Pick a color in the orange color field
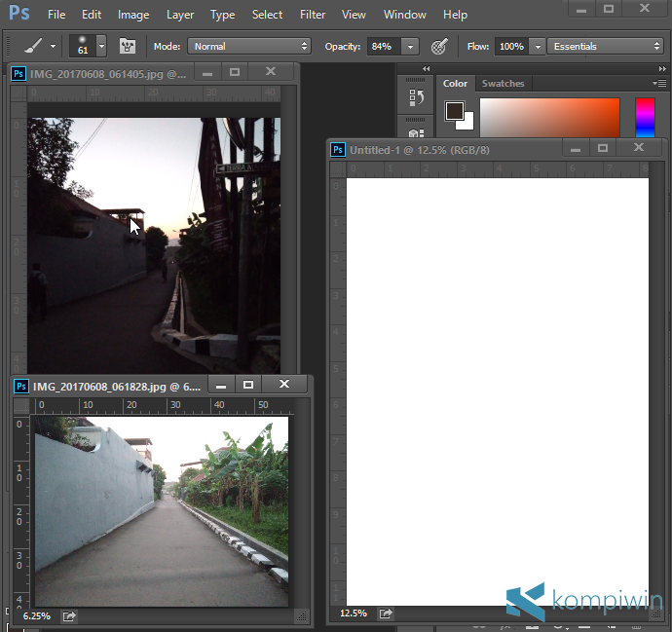The height and width of the screenshot is (632, 672). click(x=549, y=118)
